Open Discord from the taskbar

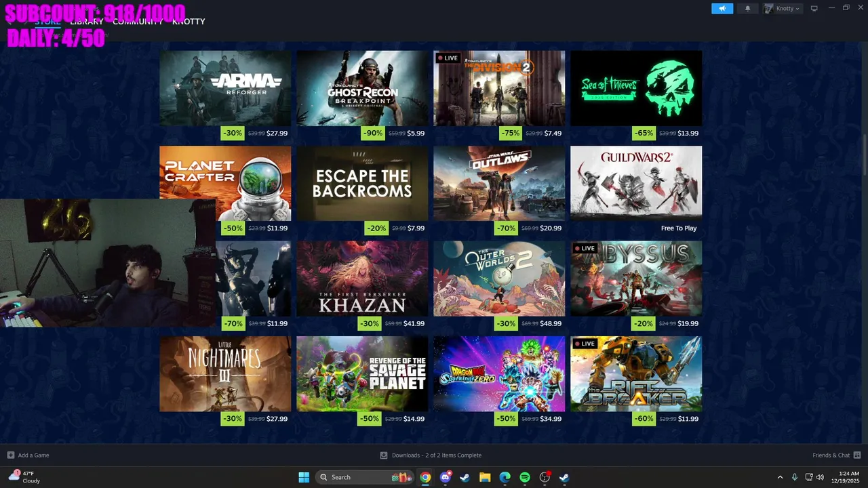pos(445,477)
